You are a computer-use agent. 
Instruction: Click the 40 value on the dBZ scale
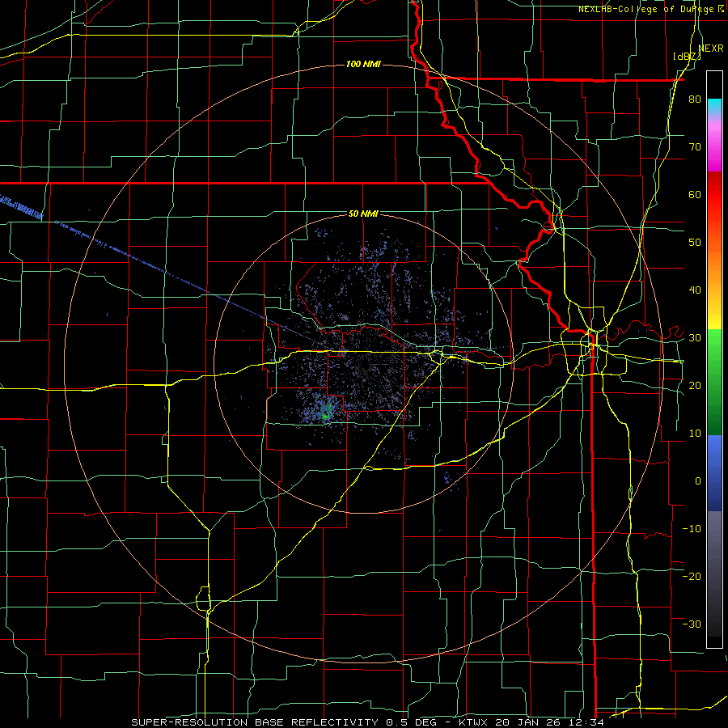point(695,290)
